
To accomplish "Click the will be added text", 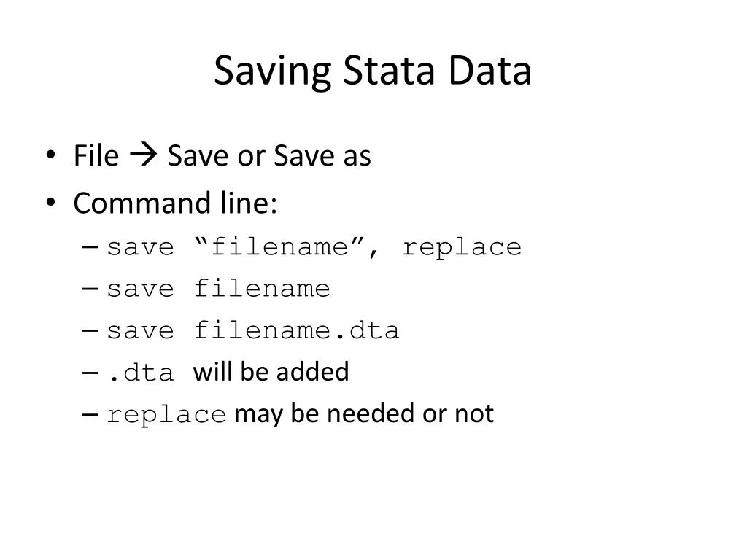I will [271, 371].
